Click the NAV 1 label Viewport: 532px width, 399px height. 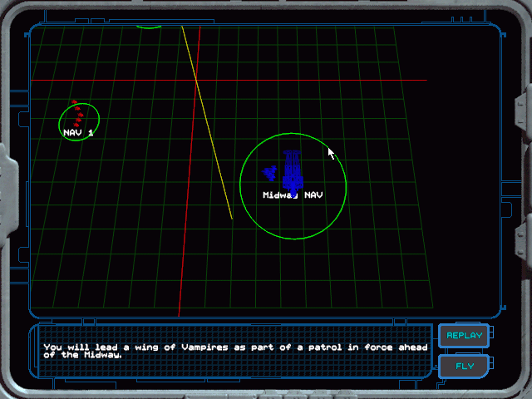click(78, 133)
